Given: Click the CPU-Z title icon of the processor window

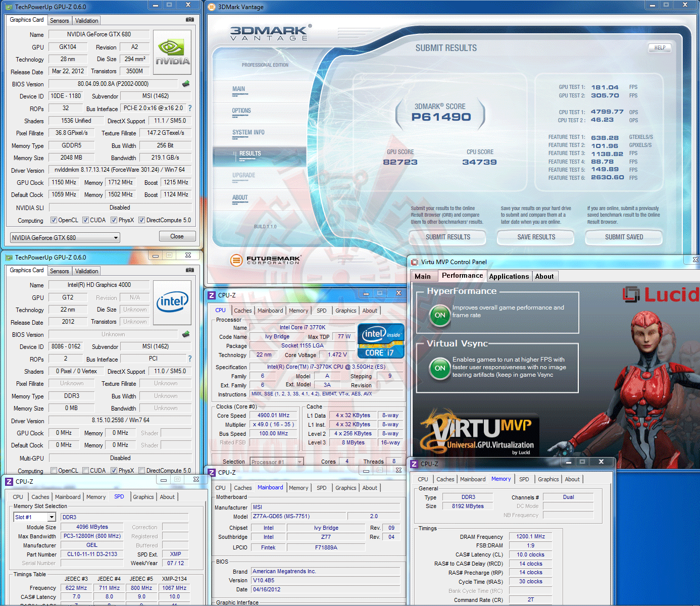Looking at the screenshot, I should point(212,295).
